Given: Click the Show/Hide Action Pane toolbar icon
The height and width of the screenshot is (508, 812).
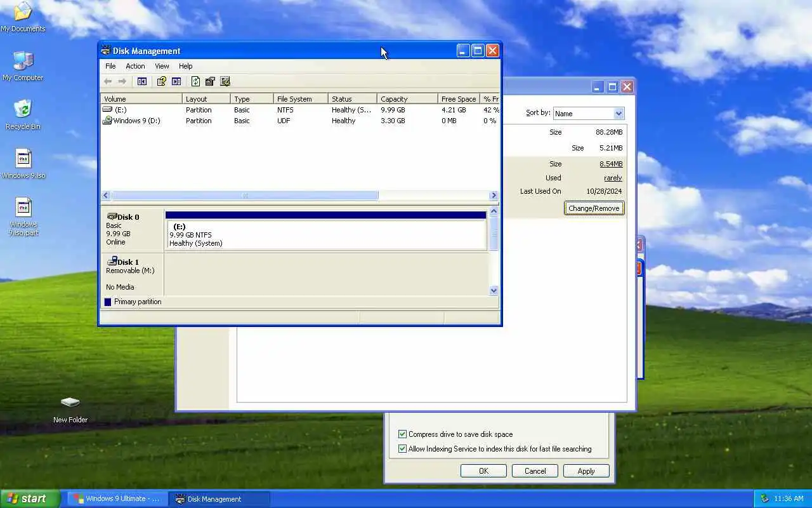Looking at the screenshot, I should (x=176, y=81).
